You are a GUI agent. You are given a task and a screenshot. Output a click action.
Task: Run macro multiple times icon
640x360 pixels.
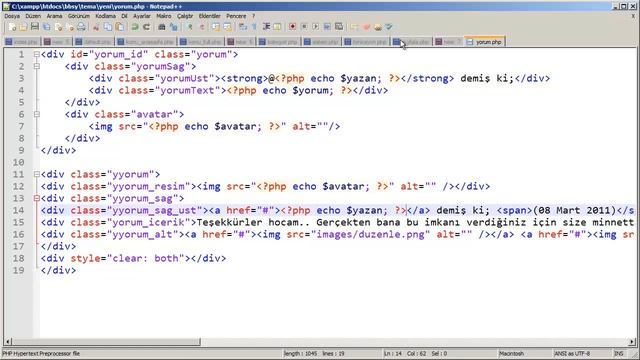327,27
